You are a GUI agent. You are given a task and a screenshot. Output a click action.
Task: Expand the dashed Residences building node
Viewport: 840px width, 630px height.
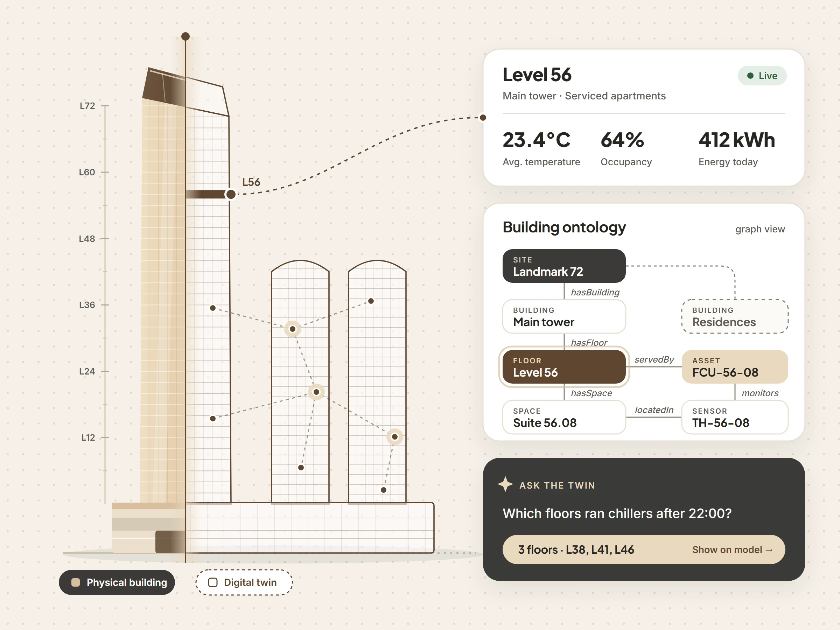coord(735,316)
